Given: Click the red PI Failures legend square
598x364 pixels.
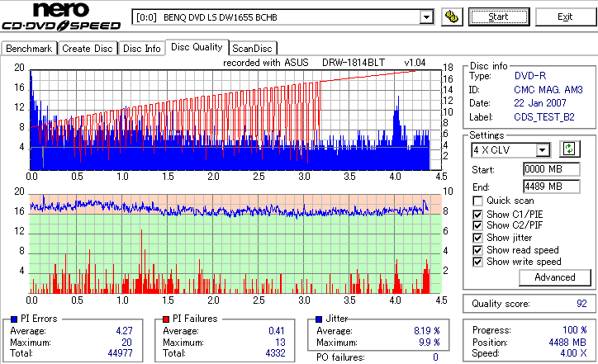Looking at the screenshot, I should coord(166,319).
